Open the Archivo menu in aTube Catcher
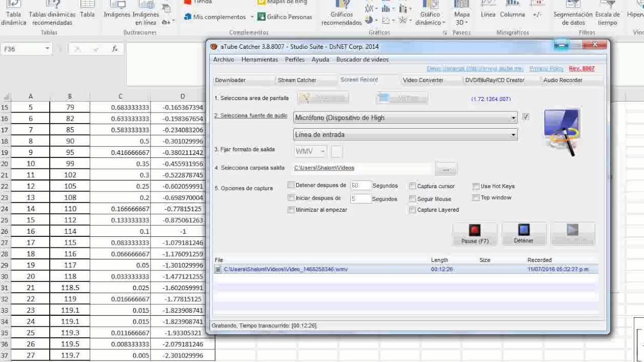 pos(223,59)
